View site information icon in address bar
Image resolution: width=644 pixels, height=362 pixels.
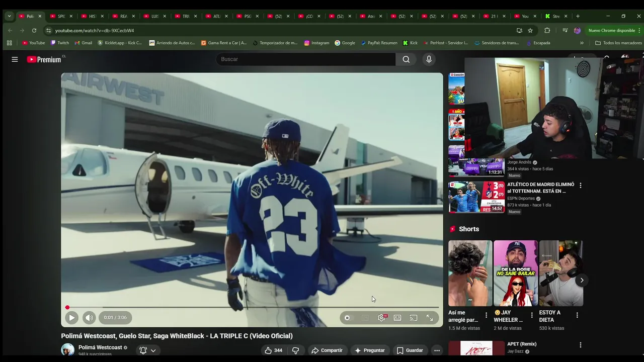tap(48, 31)
